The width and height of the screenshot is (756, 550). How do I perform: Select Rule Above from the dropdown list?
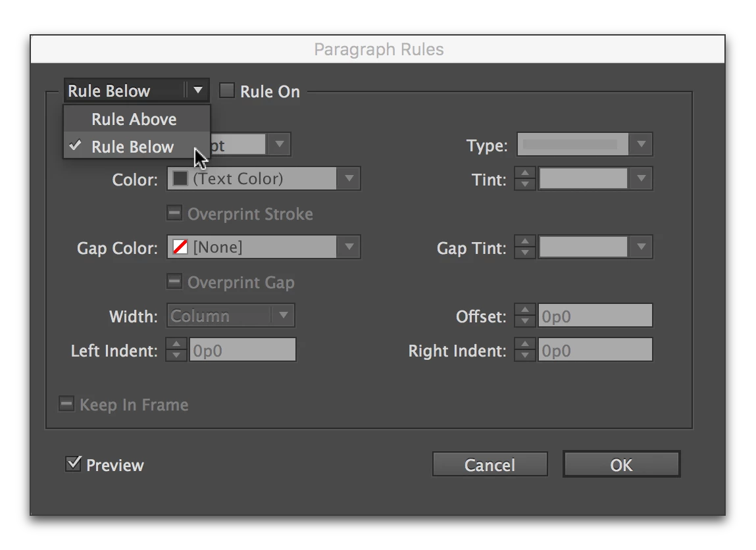(134, 119)
